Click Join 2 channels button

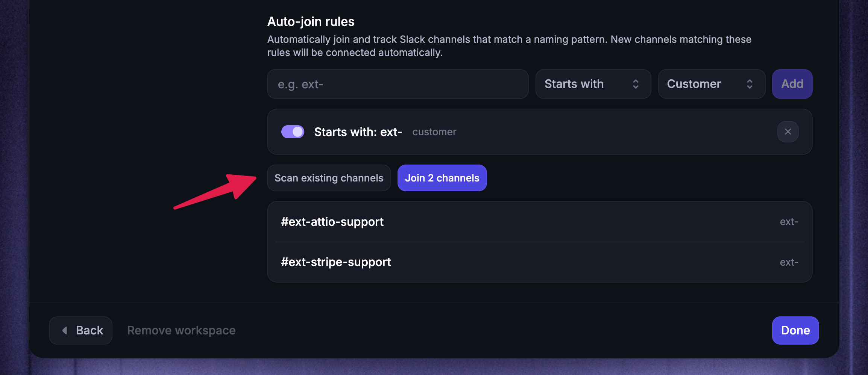[442, 178]
